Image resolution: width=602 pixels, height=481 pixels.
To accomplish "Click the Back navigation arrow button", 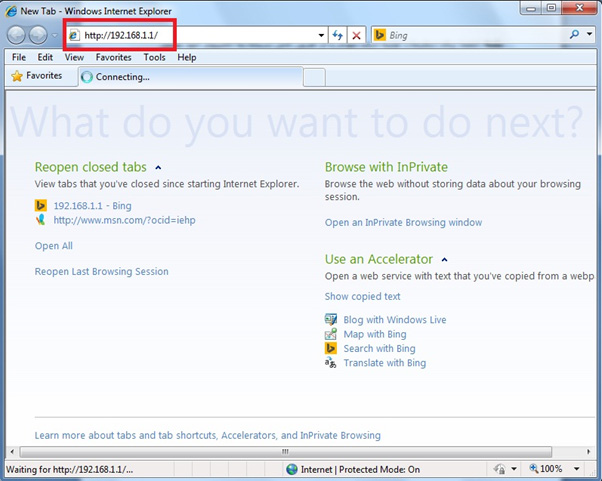I will tap(16, 35).
